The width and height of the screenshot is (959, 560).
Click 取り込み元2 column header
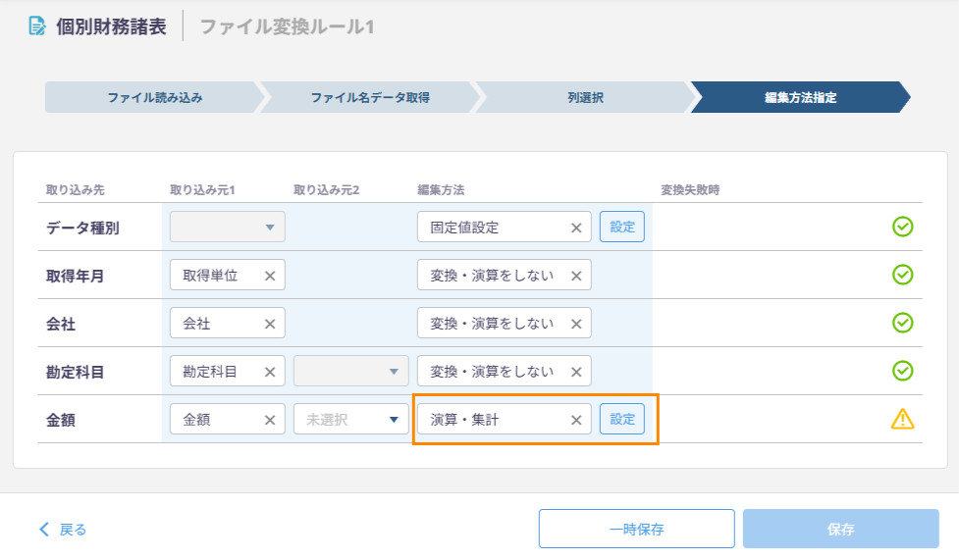point(327,190)
